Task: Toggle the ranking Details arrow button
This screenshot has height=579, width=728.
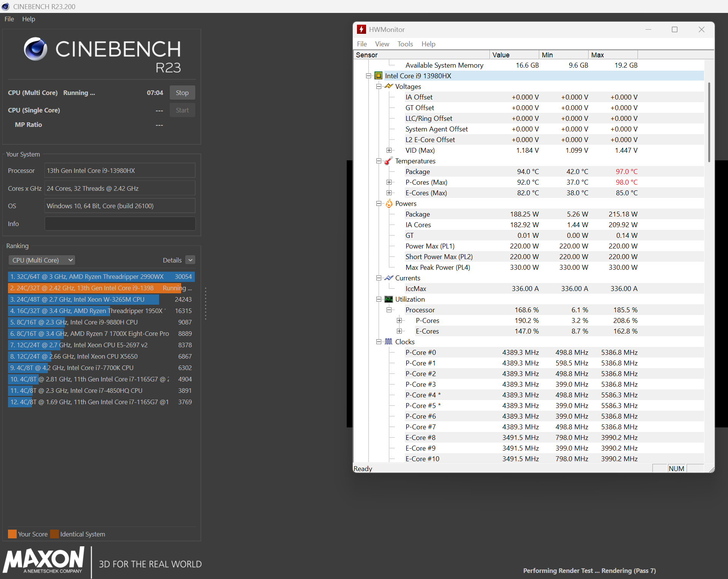Action: pos(191,260)
